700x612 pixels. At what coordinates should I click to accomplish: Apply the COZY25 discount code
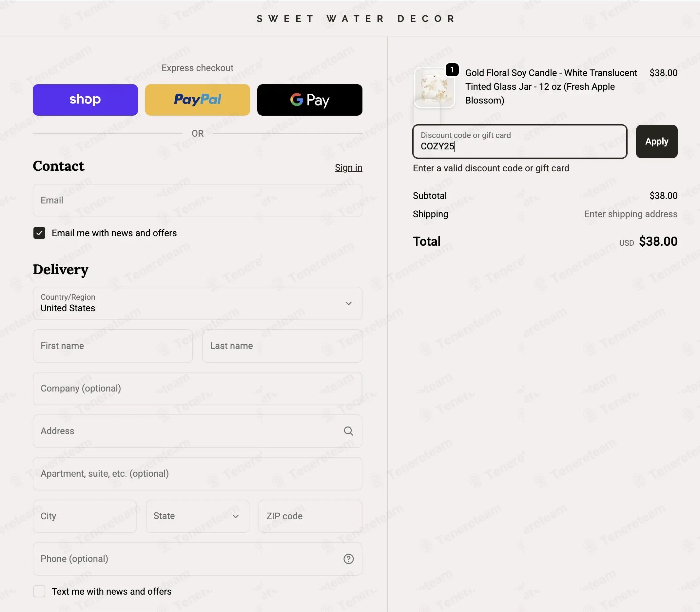[657, 142]
